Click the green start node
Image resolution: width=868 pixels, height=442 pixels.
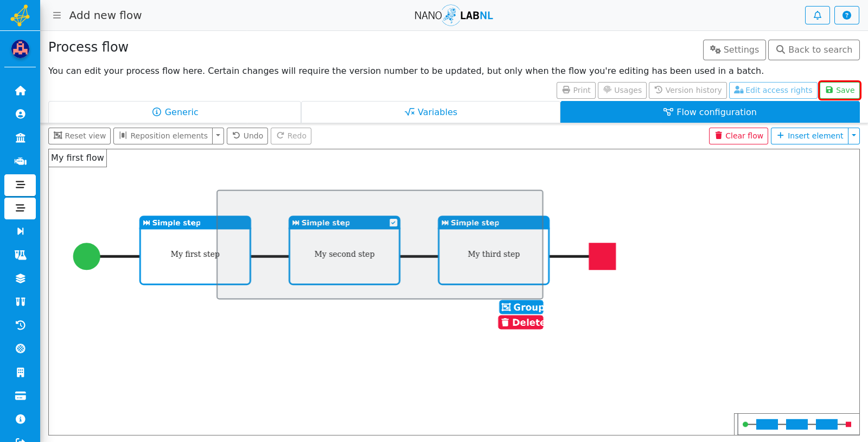(x=87, y=256)
